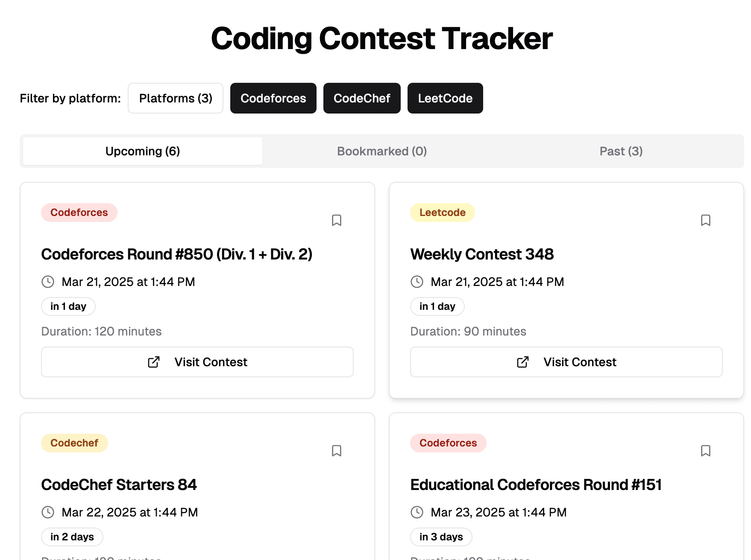This screenshot has height=560, width=751.
Task: Click the clock icon on CodeChef Starters 84
Action: point(47,512)
